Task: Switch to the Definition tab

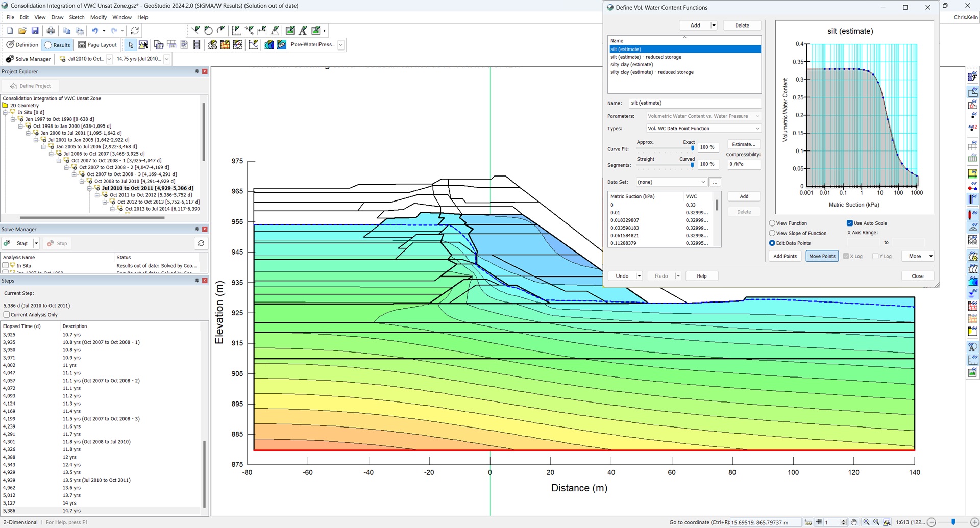Action: [x=22, y=44]
